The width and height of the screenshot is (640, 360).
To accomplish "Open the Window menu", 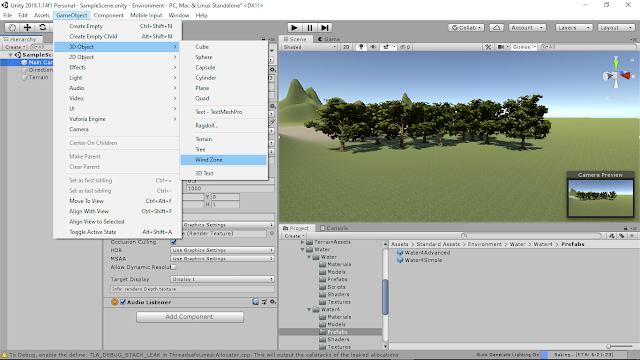I will click(x=179, y=15).
